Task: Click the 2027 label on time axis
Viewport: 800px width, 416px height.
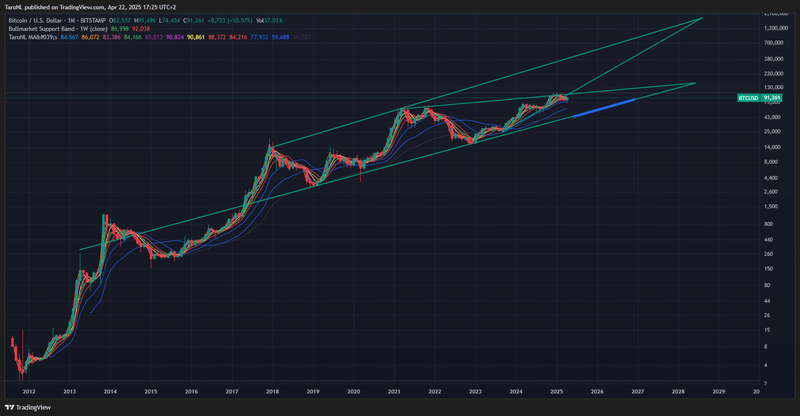Action: point(637,391)
